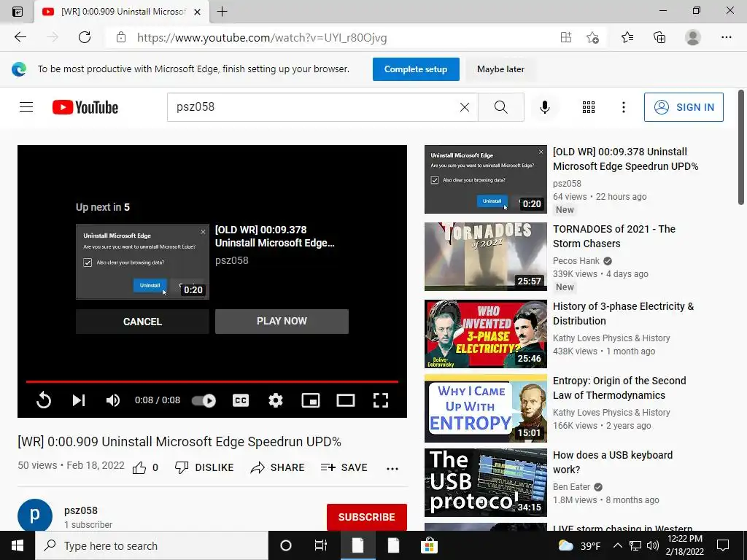The image size is (747, 560).
Task: Toggle the autoplay switch
Action: pyautogui.click(x=204, y=400)
